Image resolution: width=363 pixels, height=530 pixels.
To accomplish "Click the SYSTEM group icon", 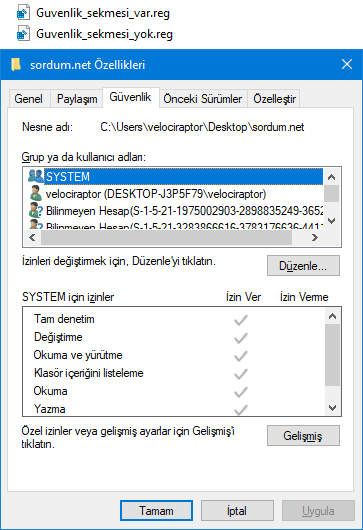I will 35,176.
